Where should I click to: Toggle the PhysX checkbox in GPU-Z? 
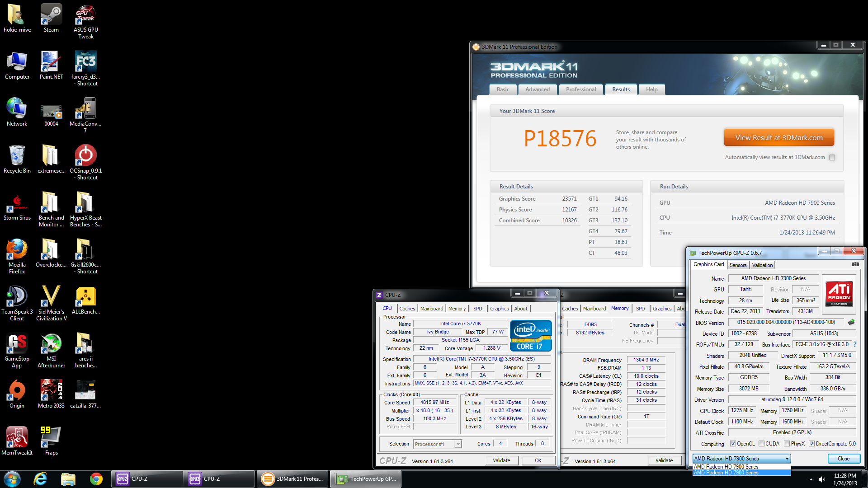point(787,444)
